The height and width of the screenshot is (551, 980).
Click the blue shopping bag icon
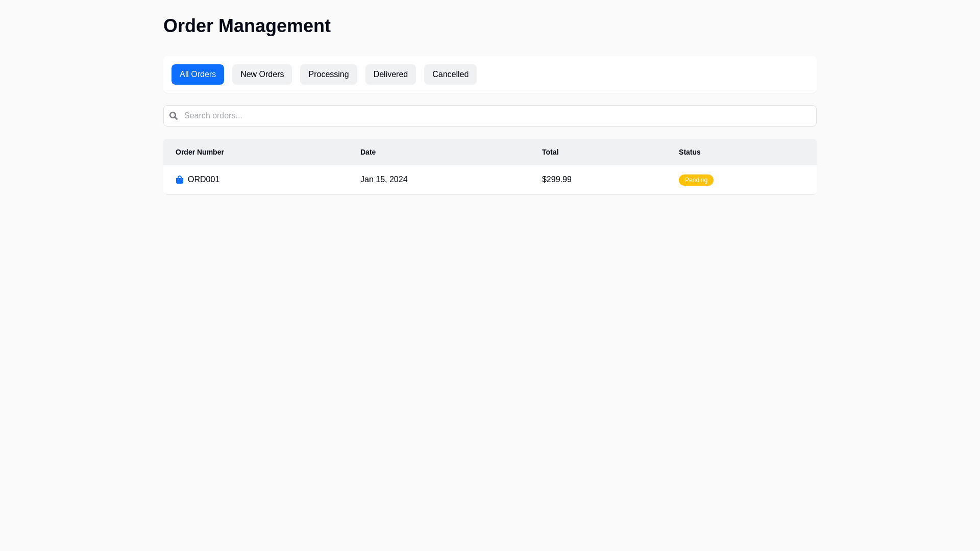180,180
